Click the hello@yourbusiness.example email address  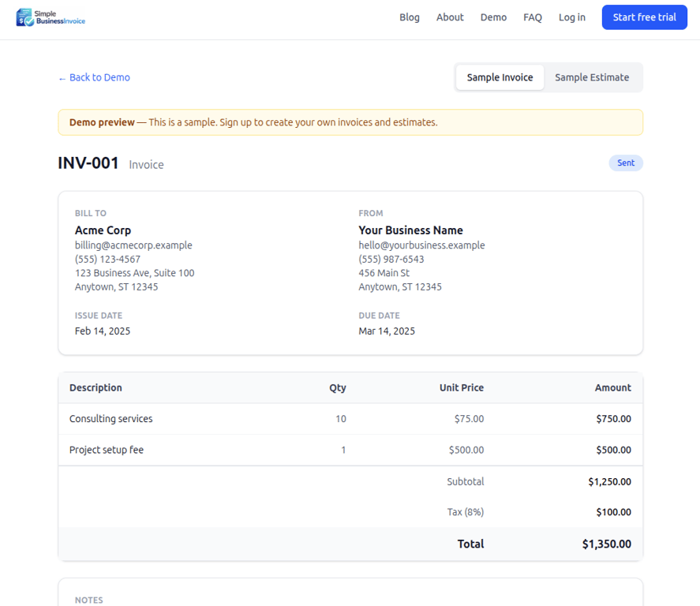421,245
